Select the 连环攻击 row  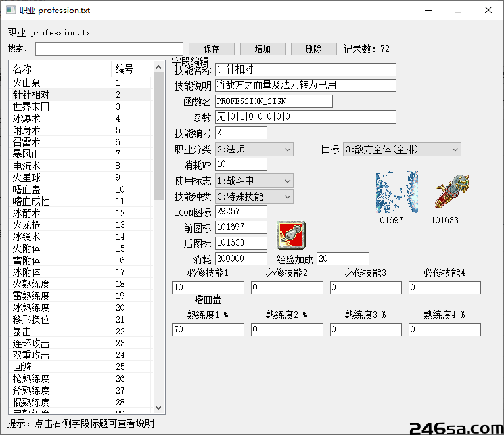coord(80,344)
